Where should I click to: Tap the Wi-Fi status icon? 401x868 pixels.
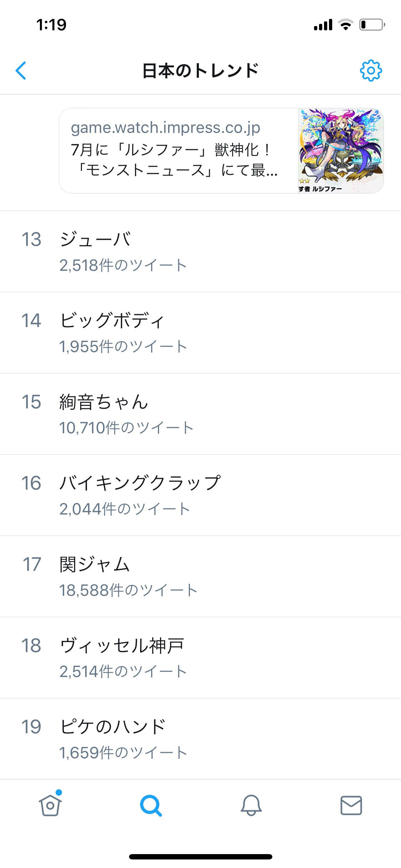coord(345,25)
